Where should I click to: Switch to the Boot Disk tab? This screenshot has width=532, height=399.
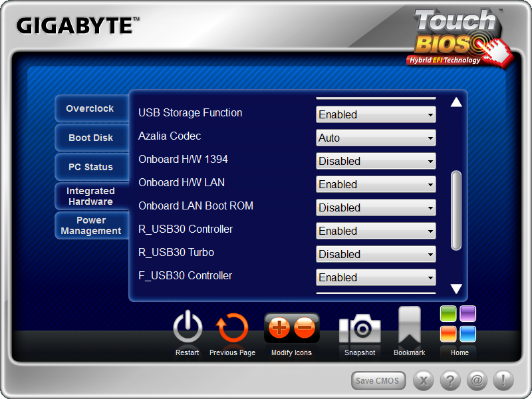click(x=92, y=138)
